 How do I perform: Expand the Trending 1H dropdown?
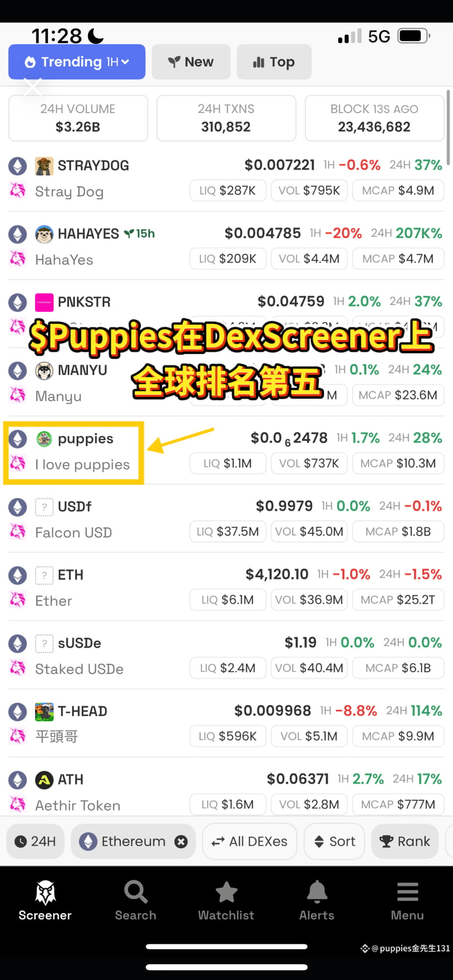(x=77, y=62)
